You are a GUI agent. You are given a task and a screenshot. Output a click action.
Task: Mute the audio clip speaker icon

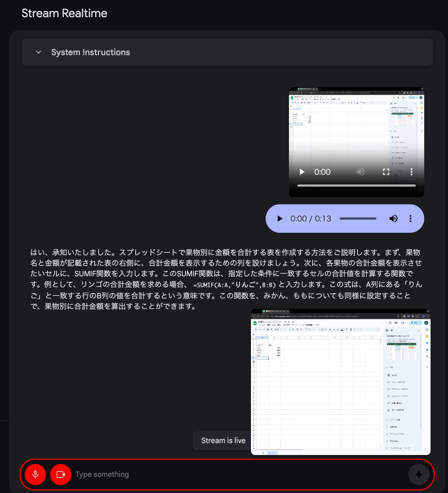tap(393, 219)
